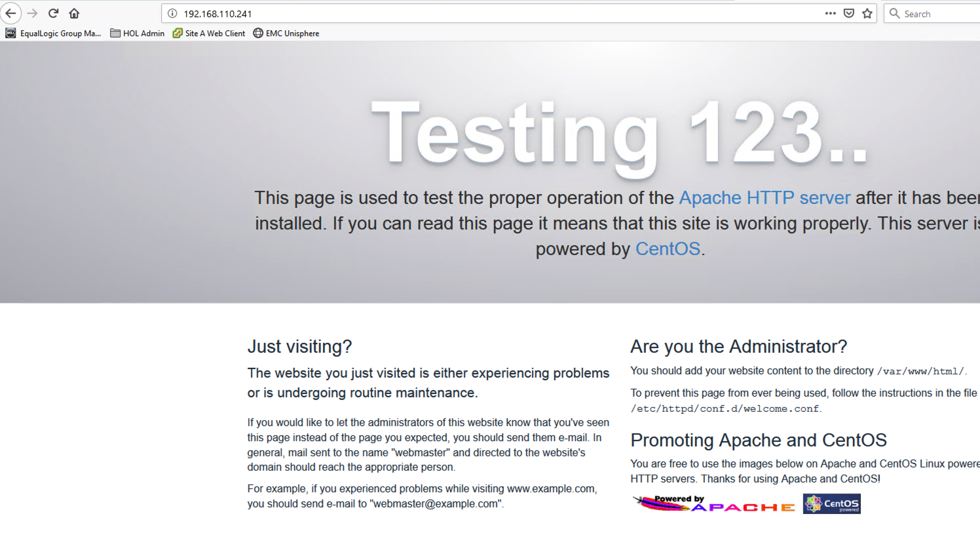Click the Forward navigation arrow
980x533 pixels.
point(32,13)
